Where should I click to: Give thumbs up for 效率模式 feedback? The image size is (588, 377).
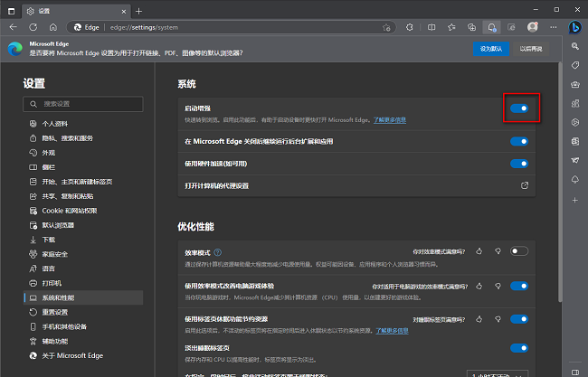479,251
